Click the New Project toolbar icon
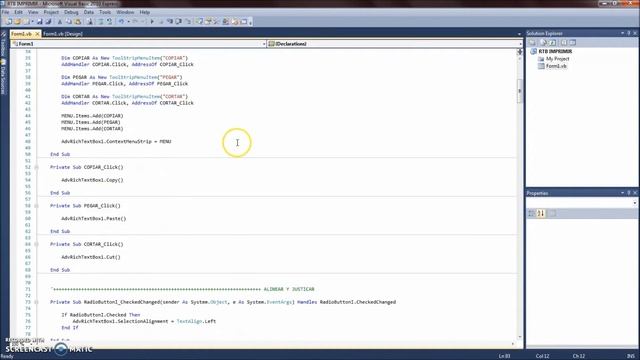The image size is (640, 360). tap(8, 21)
